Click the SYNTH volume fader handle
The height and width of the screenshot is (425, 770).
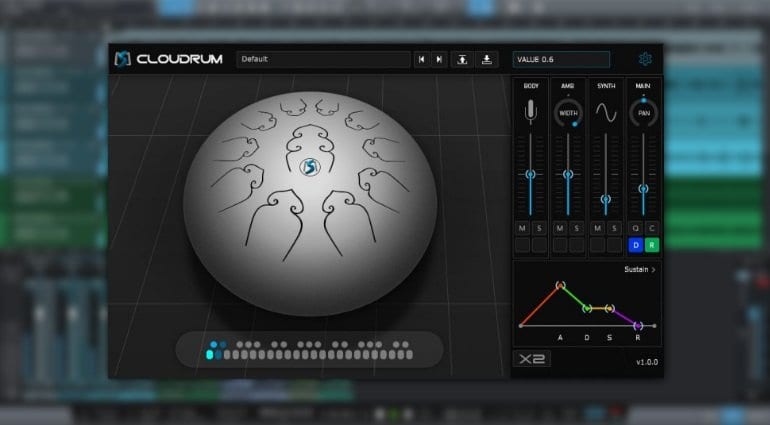click(606, 199)
